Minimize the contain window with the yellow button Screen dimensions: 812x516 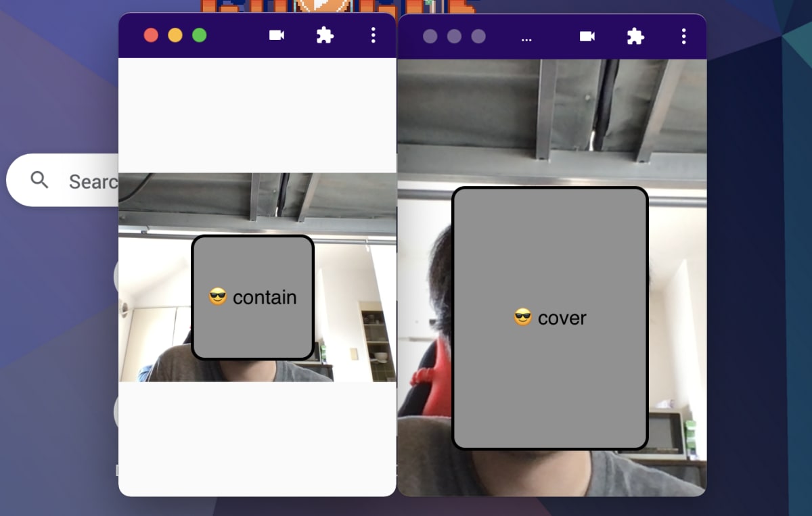click(x=175, y=35)
